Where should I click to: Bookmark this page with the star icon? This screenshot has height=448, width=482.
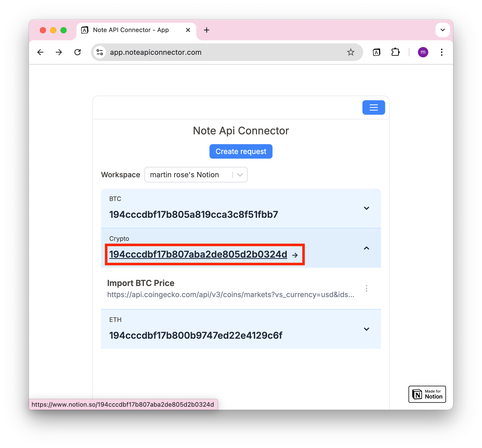[351, 52]
